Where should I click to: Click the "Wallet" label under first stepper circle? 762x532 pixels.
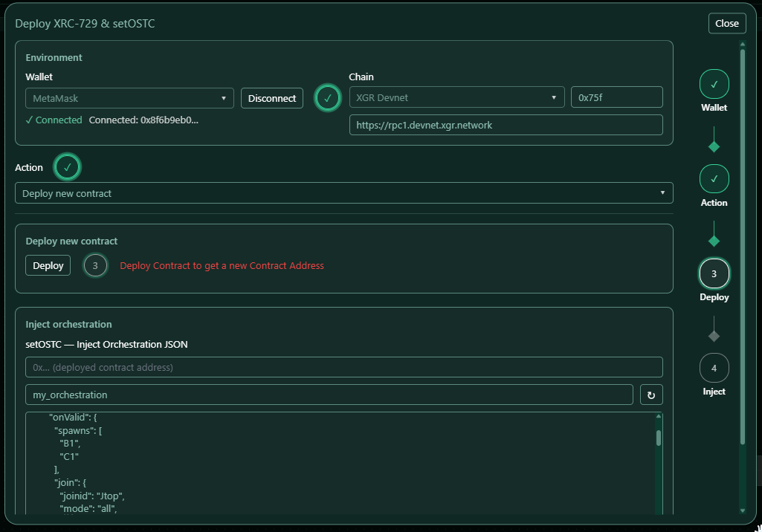coord(714,108)
